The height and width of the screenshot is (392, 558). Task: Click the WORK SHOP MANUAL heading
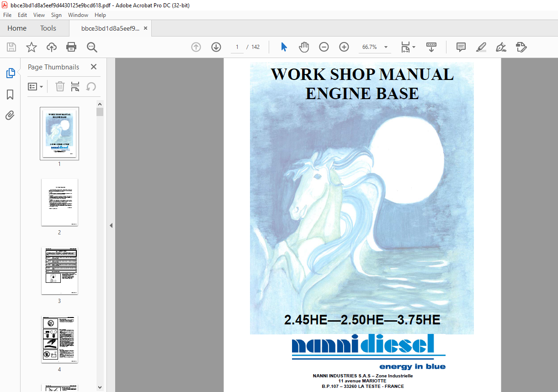pos(362,74)
